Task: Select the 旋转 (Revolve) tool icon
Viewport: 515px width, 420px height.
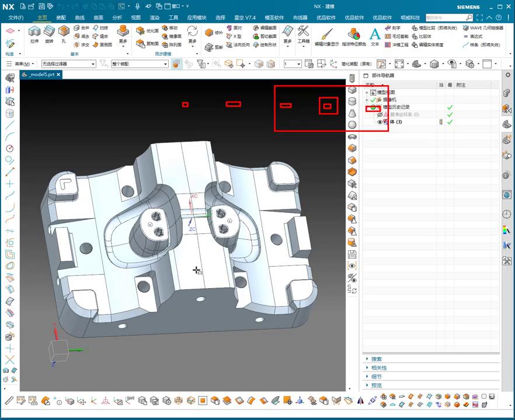Action: click(x=49, y=32)
